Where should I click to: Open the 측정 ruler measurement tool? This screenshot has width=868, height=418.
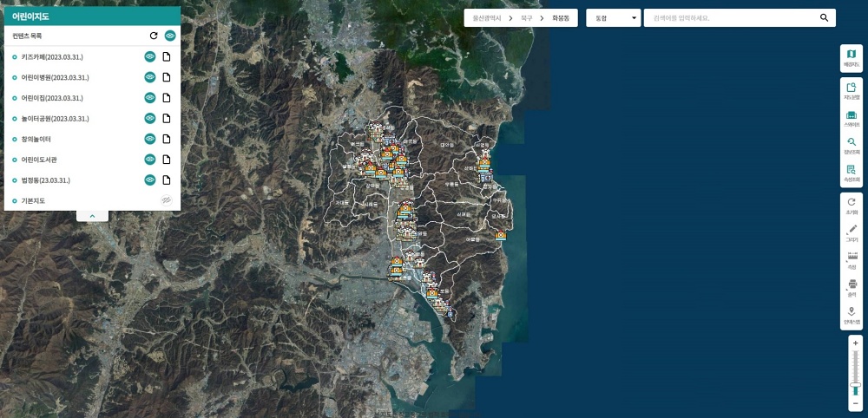pyautogui.click(x=852, y=261)
